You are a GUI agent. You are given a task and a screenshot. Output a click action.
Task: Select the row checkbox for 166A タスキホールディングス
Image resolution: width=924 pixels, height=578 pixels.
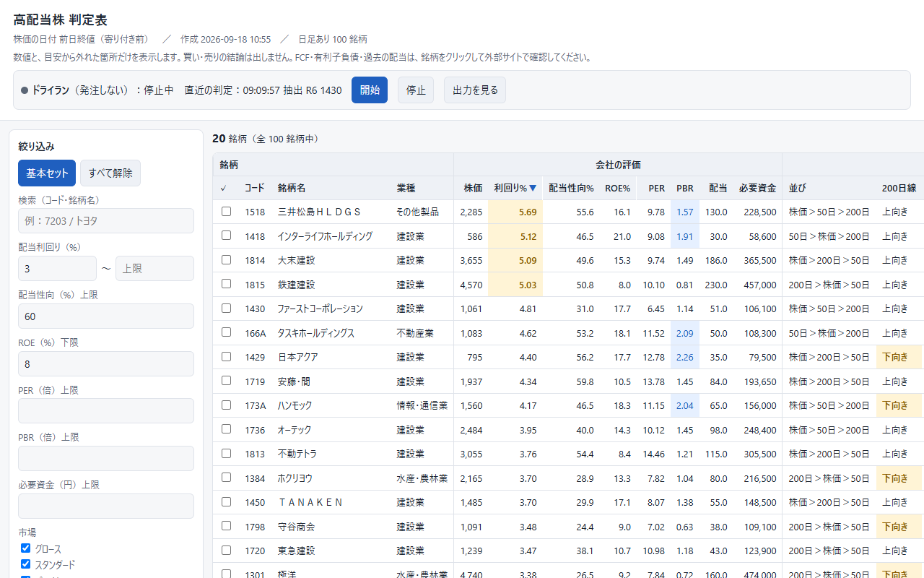227,332
